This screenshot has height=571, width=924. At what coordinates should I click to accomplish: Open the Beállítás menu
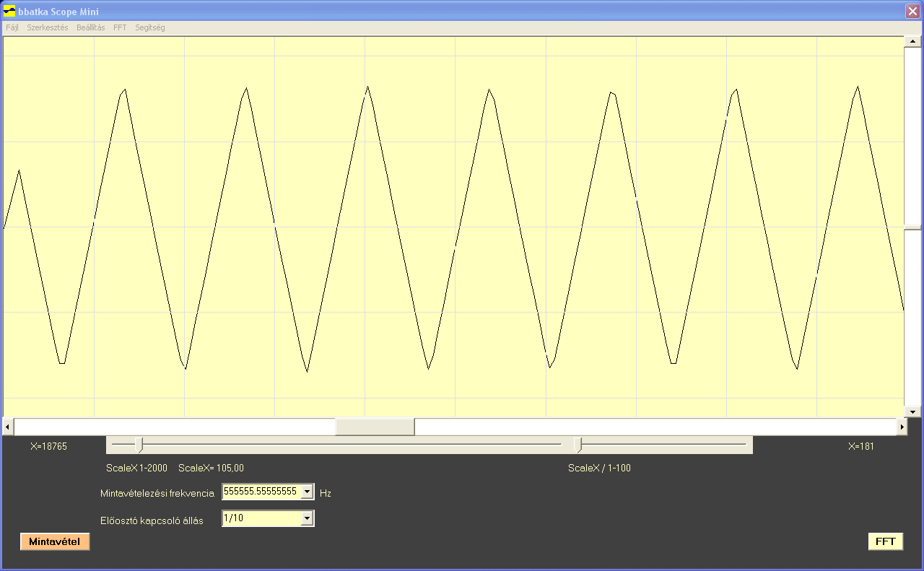point(90,27)
